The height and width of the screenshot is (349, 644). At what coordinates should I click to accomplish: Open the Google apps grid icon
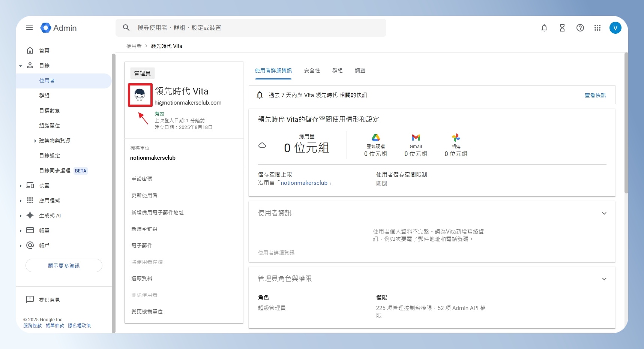[x=597, y=28]
